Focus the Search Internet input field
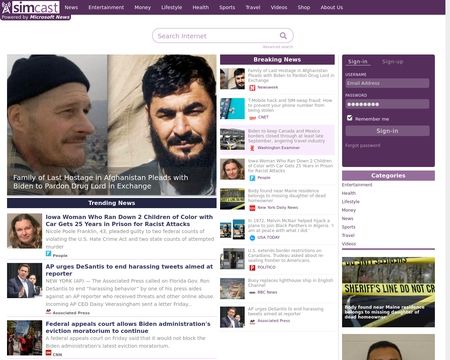The image size is (450, 360). click(217, 36)
